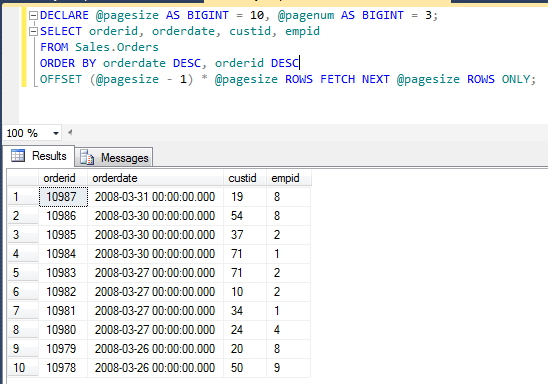Screen dimensions: 548x384
Task: Select the empid column header
Action: point(288,178)
